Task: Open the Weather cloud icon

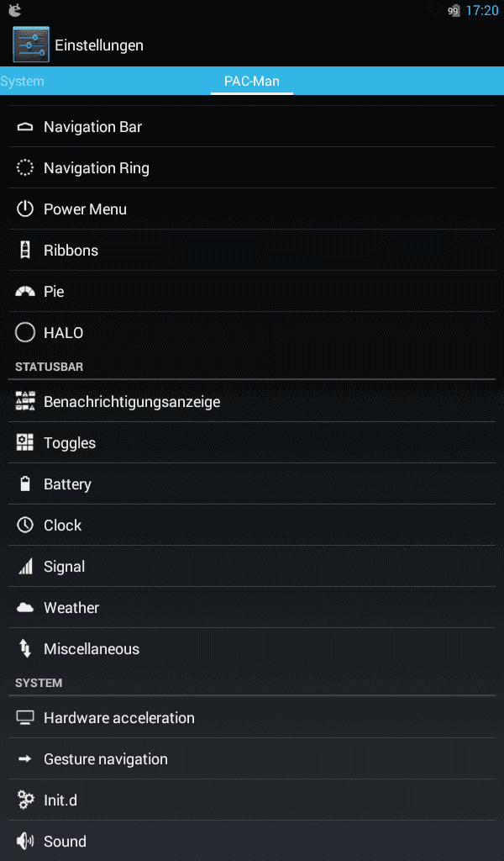Action: [x=25, y=607]
